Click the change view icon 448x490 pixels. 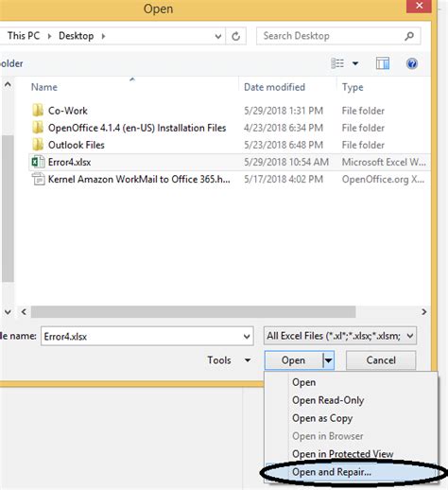point(337,63)
